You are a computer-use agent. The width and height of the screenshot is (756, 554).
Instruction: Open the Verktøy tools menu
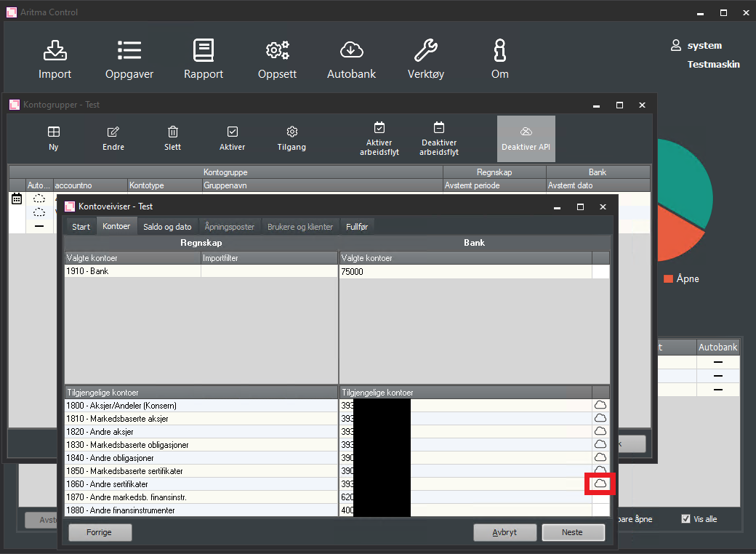[425, 59]
